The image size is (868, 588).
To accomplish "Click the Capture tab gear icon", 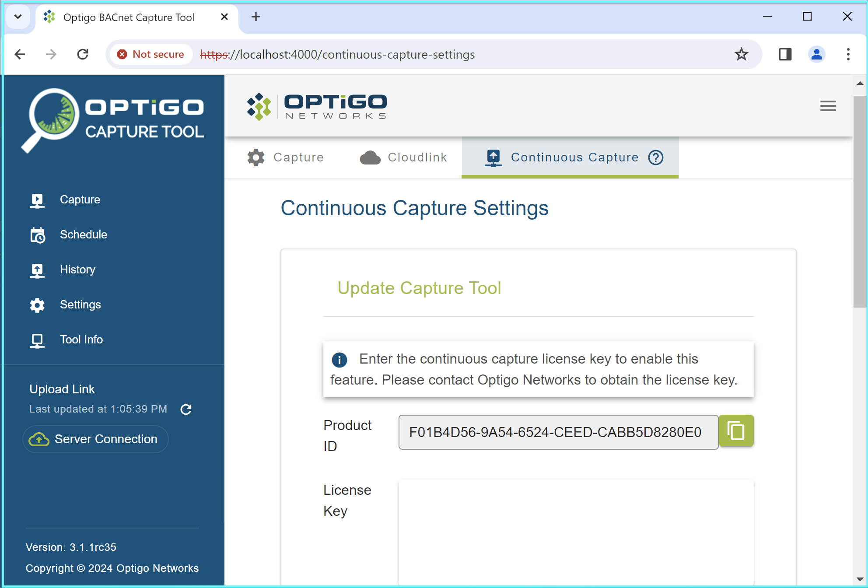I will point(256,157).
